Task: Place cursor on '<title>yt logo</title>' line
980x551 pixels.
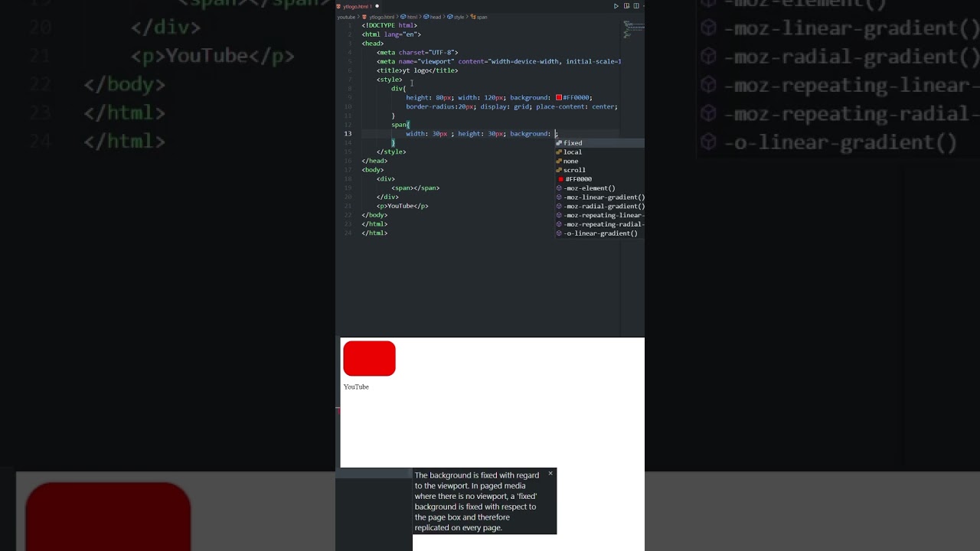Action: pyautogui.click(x=417, y=70)
